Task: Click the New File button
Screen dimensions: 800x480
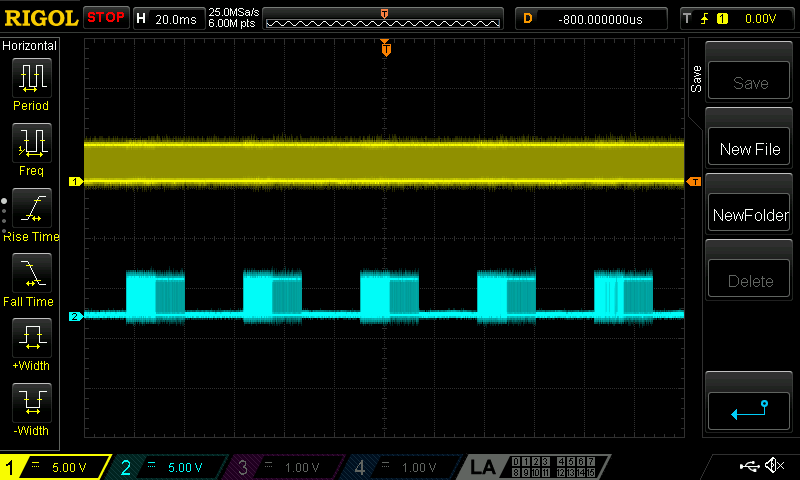Action: click(749, 147)
